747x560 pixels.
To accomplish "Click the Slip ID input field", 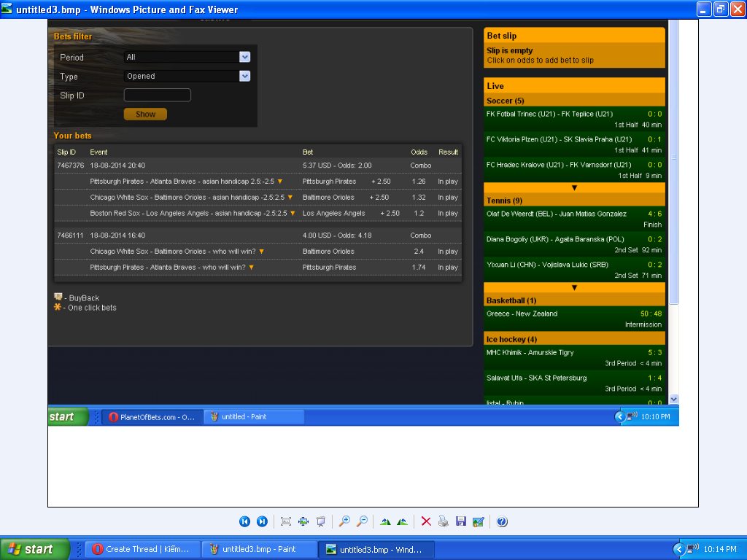I will click(x=158, y=96).
